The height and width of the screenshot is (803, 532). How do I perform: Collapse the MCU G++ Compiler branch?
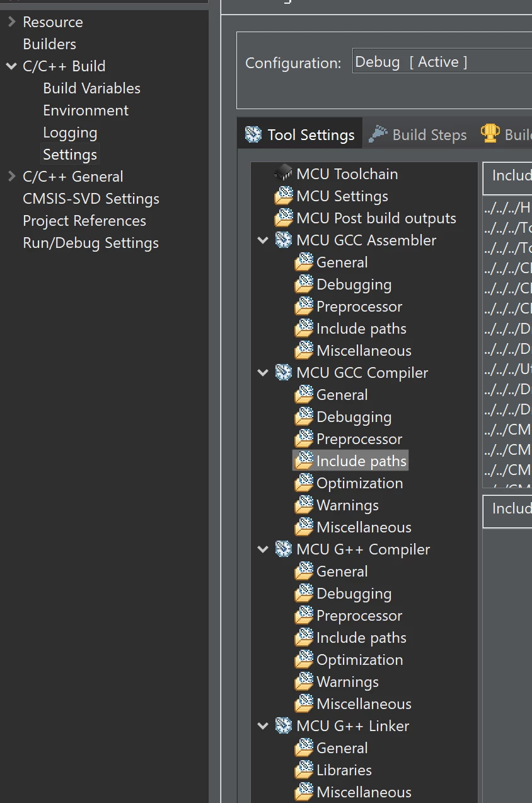point(263,549)
